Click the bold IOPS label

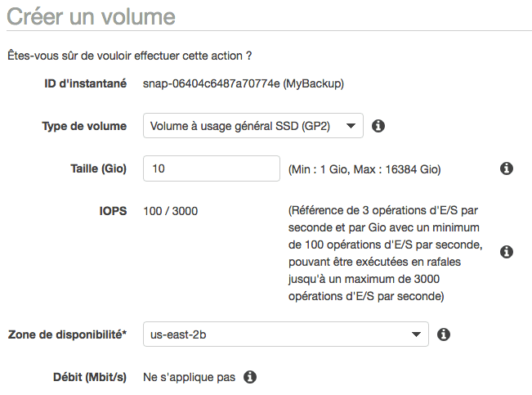pos(113,211)
